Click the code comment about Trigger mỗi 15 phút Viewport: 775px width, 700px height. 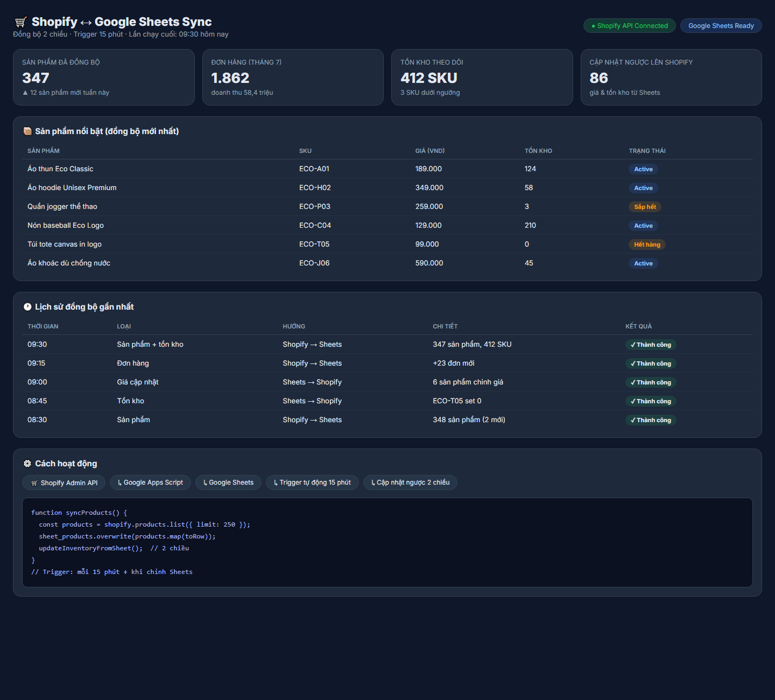click(112, 572)
